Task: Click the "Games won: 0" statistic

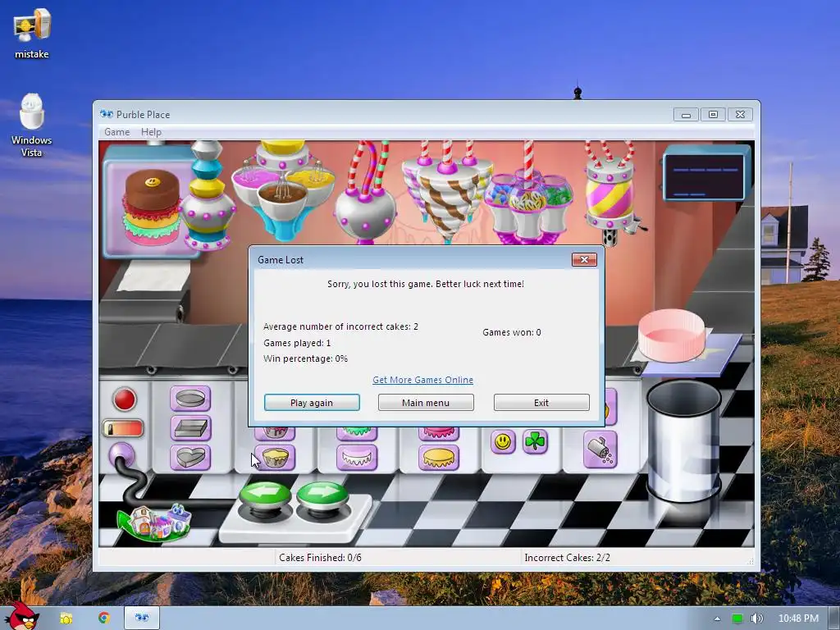Action: pyautogui.click(x=512, y=332)
